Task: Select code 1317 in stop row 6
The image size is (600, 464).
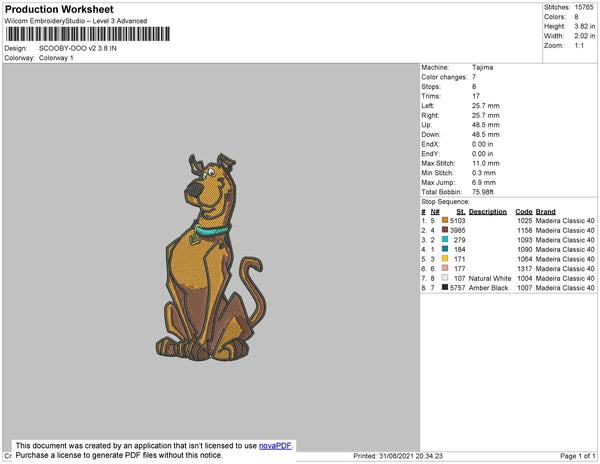Action: 525,269
